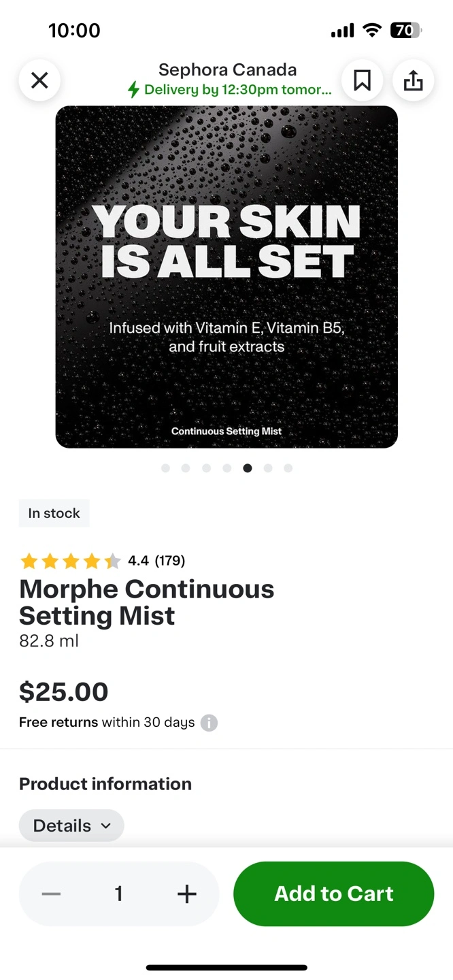Go to the last carousel page dot
This screenshot has height=980, width=453.
[x=288, y=468]
